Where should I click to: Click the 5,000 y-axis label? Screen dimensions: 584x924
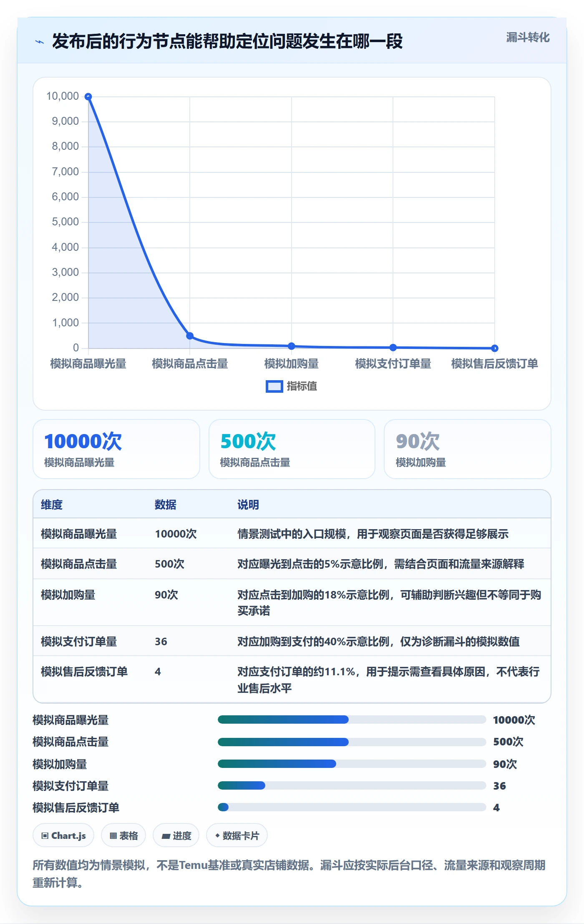65,222
